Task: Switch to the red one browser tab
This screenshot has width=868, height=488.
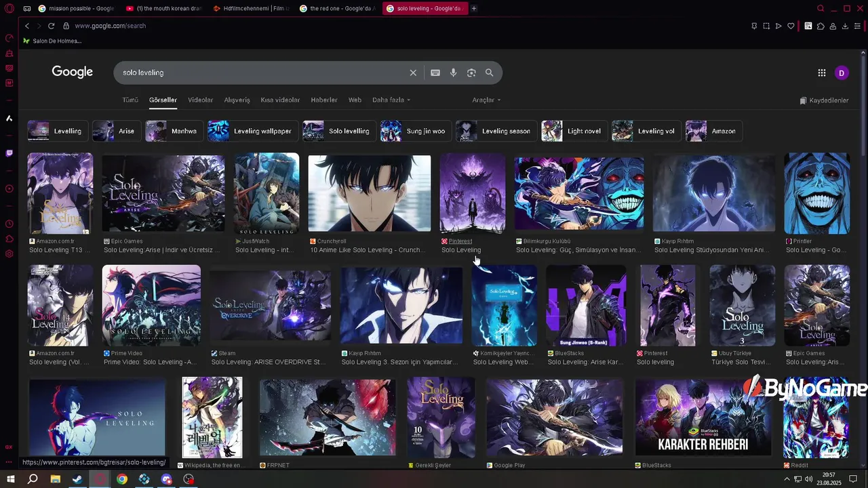Action: [x=338, y=8]
